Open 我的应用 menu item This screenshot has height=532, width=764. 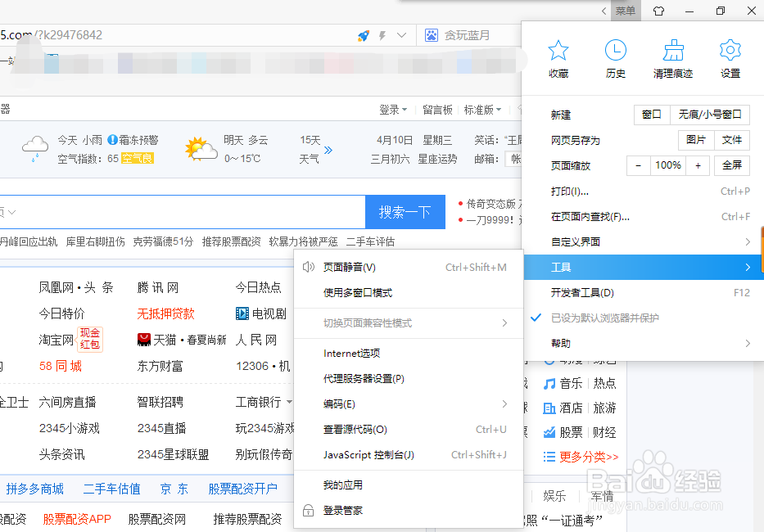click(x=409, y=485)
